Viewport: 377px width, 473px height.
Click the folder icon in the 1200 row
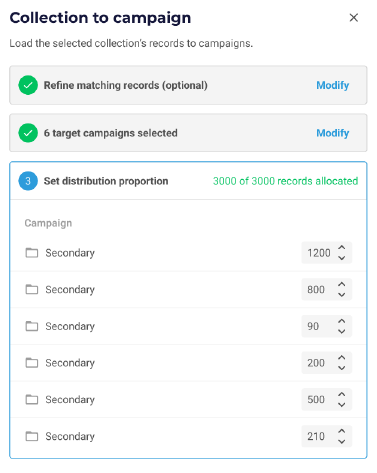click(32, 253)
